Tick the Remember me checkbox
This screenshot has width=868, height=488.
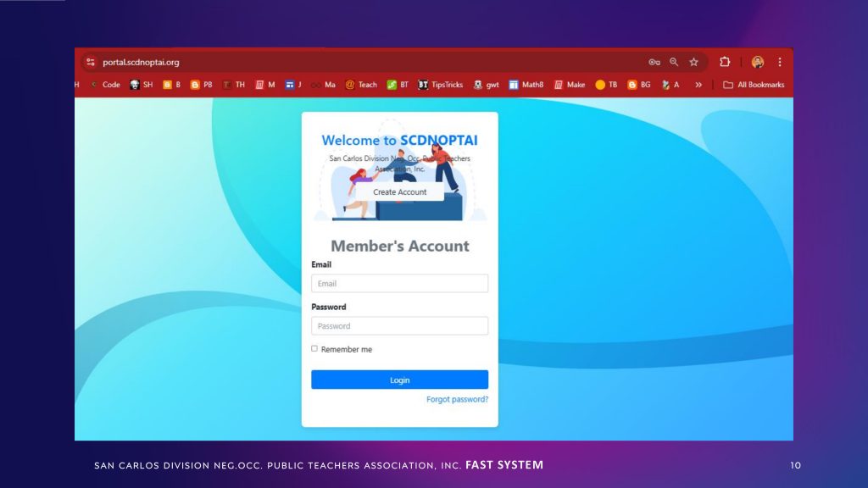point(314,348)
